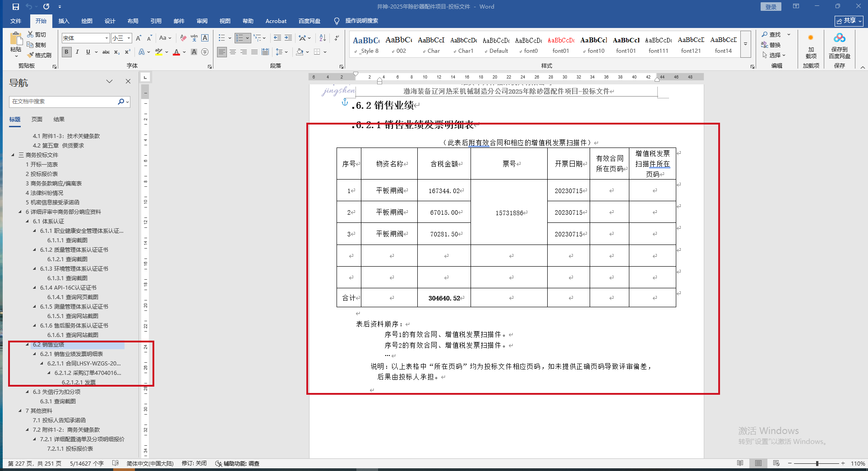Switch to the 页面 (Pages) navigation tab
The height and width of the screenshot is (471, 868).
(37, 120)
